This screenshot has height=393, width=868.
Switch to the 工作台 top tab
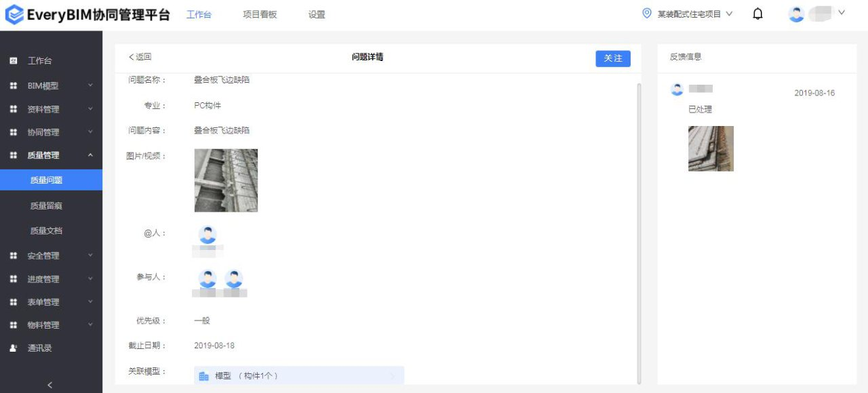(199, 14)
